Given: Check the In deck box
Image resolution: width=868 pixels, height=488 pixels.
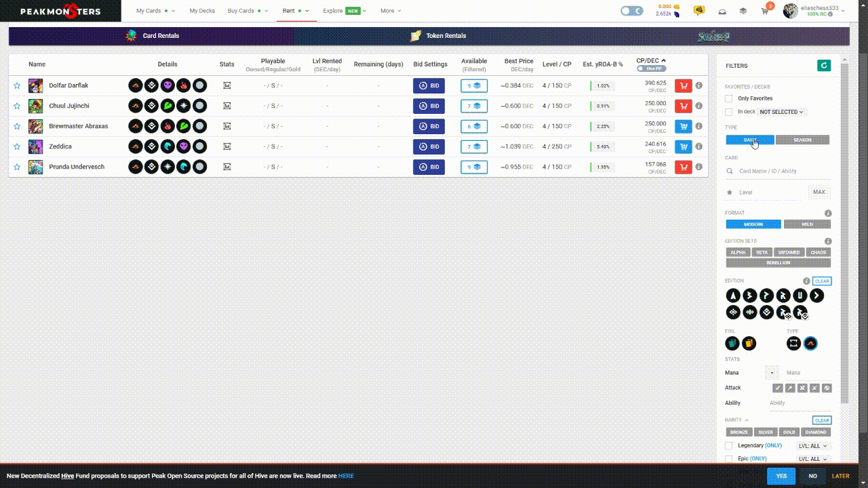Looking at the screenshot, I should point(729,112).
